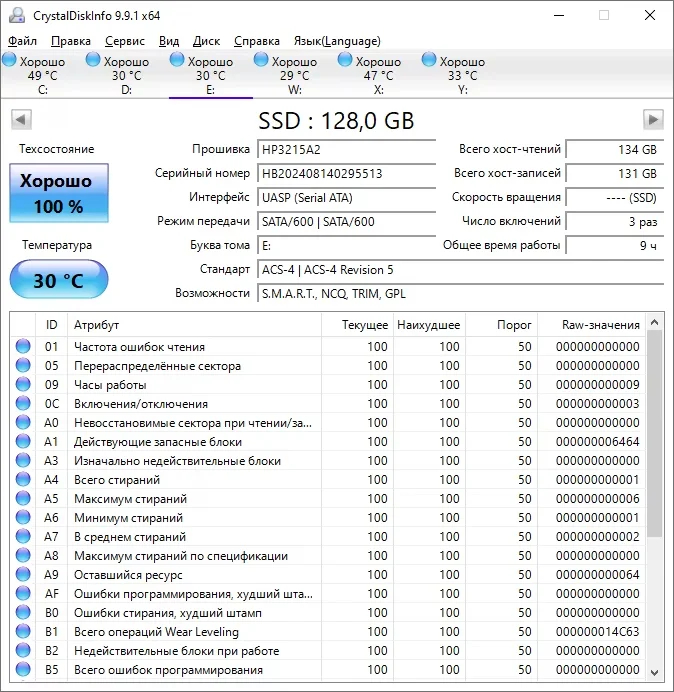This screenshot has width=674, height=692.
Task: Open the Диск menu
Action: click(x=206, y=41)
